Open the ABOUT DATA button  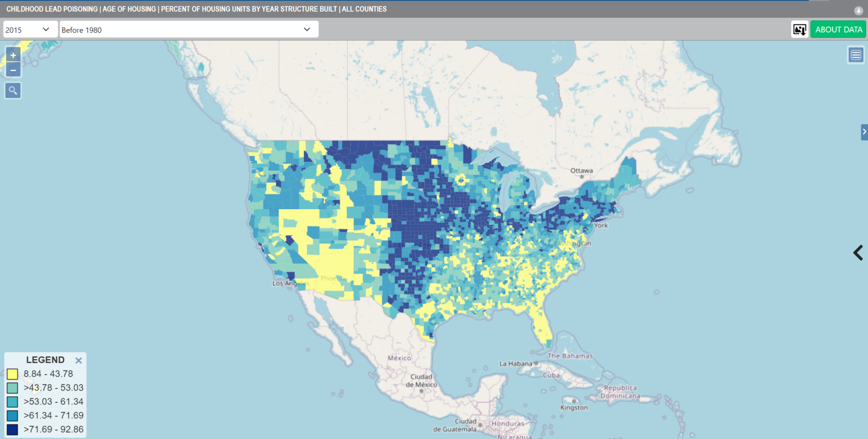(x=838, y=29)
